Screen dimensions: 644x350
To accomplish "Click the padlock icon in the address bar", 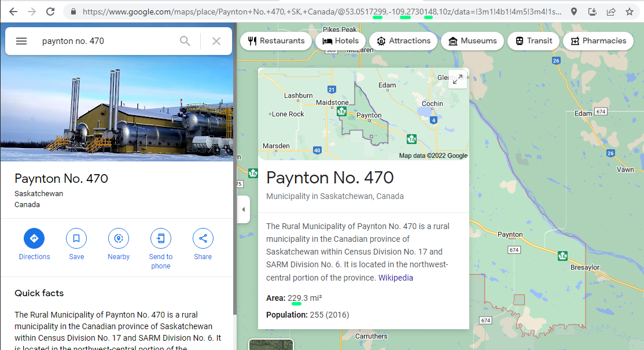I will tap(73, 12).
